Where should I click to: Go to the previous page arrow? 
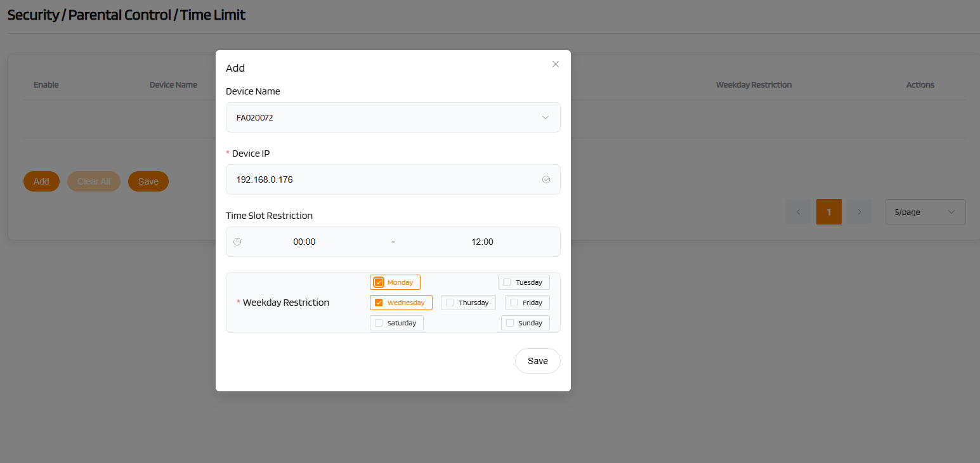pos(798,212)
